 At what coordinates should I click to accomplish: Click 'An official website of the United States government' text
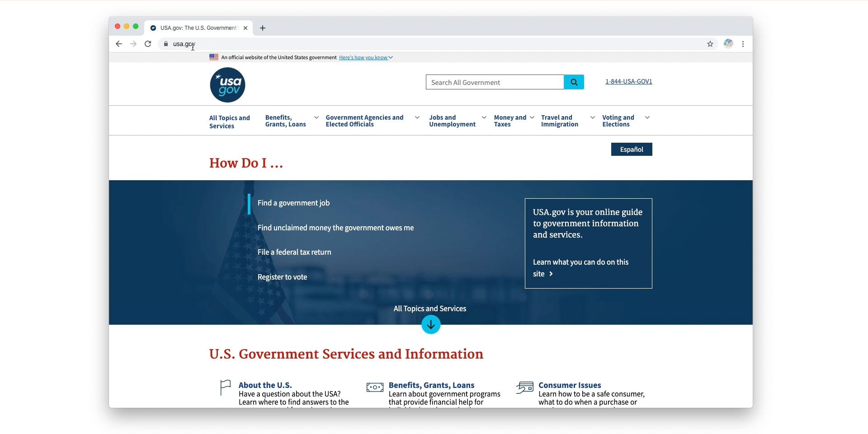click(x=279, y=57)
